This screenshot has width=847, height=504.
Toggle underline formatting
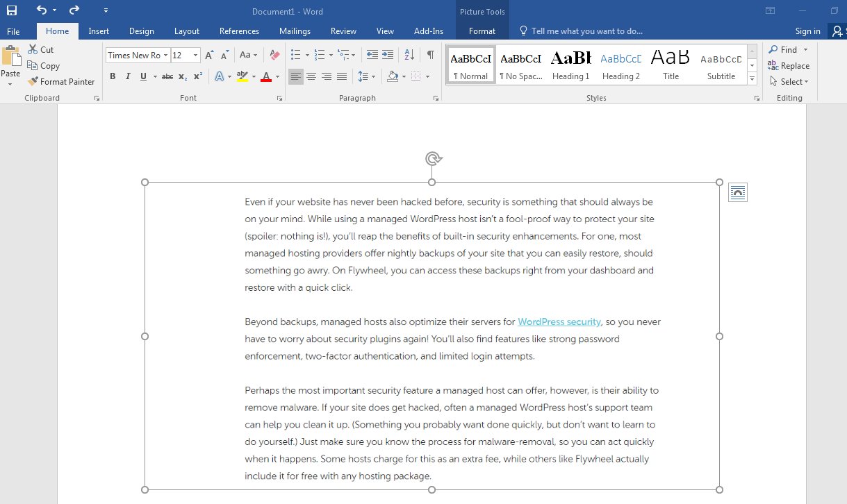click(x=142, y=76)
